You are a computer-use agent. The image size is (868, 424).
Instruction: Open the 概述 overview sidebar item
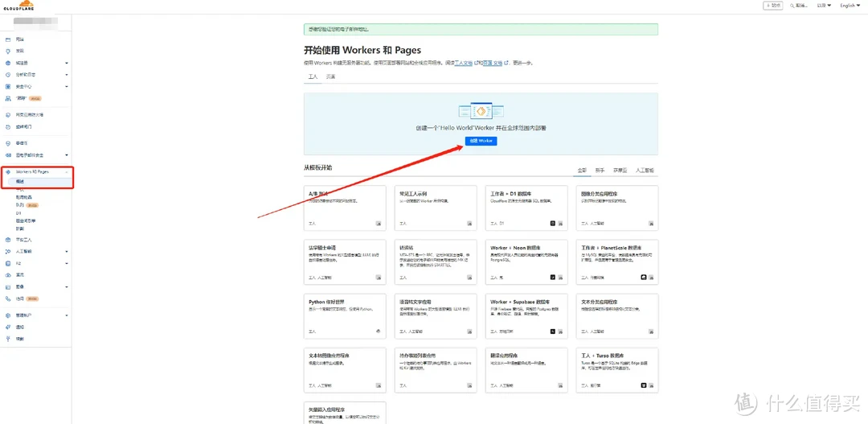coord(39,181)
